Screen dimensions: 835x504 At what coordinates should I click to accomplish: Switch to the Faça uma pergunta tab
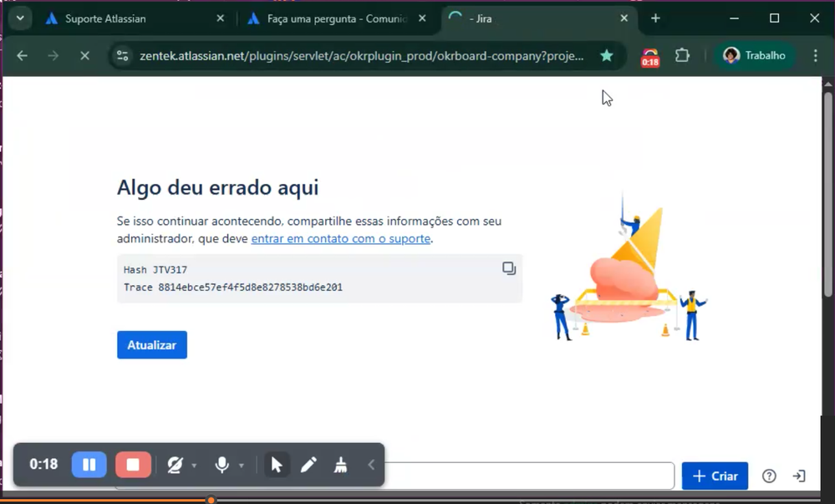(x=334, y=18)
